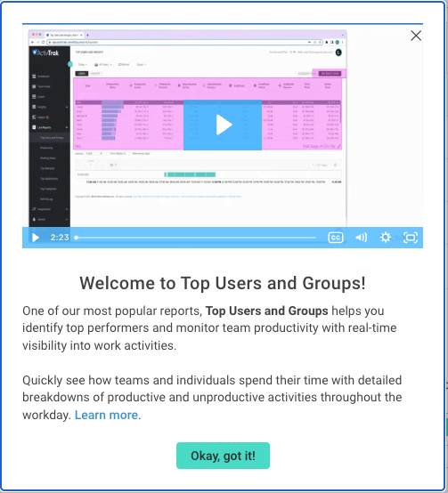Enter fullscreen using the fullscreen icon
The image size is (448, 493).
tap(411, 238)
